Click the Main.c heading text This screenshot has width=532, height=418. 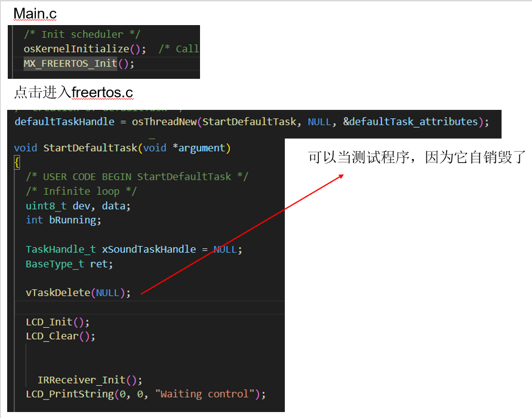(x=35, y=14)
